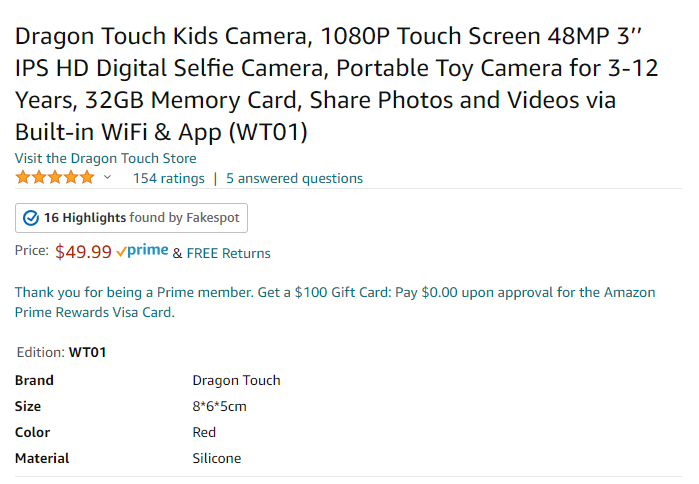Click the Edition WT01 label
The width and height of the screenshot is (699, 484).
pos(62,352)
